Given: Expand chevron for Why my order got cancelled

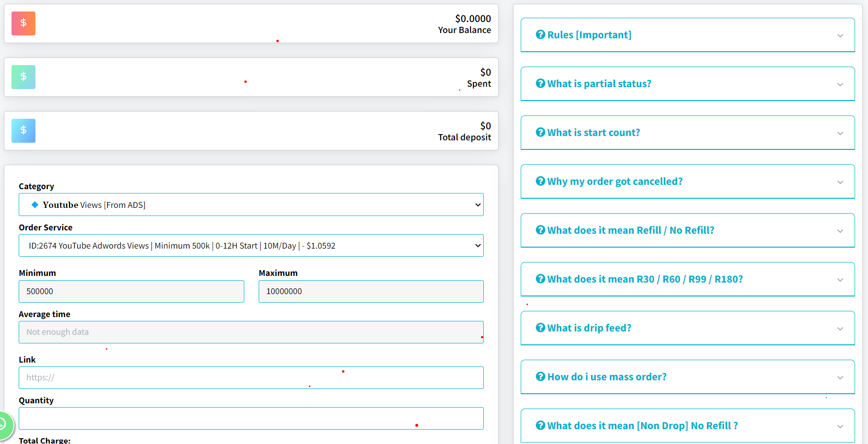Looking at the screenshot, I should [840, 182].
